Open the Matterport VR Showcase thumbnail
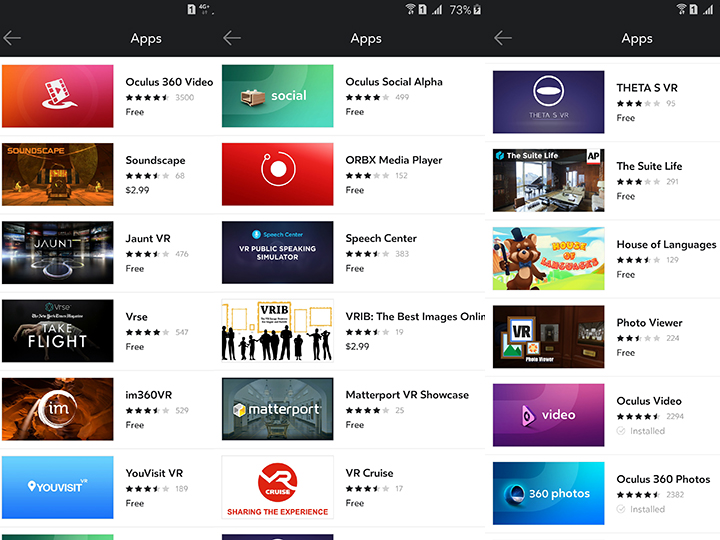 coord(277,409)
